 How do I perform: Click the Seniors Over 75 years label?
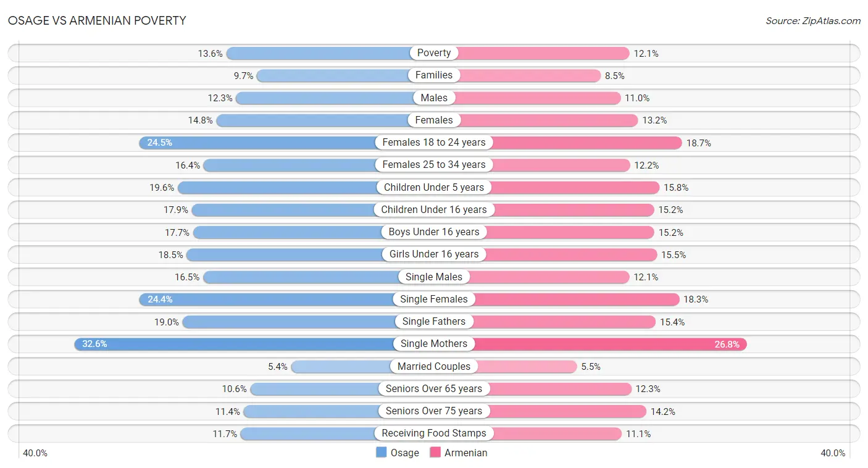[x=434, y=411]
